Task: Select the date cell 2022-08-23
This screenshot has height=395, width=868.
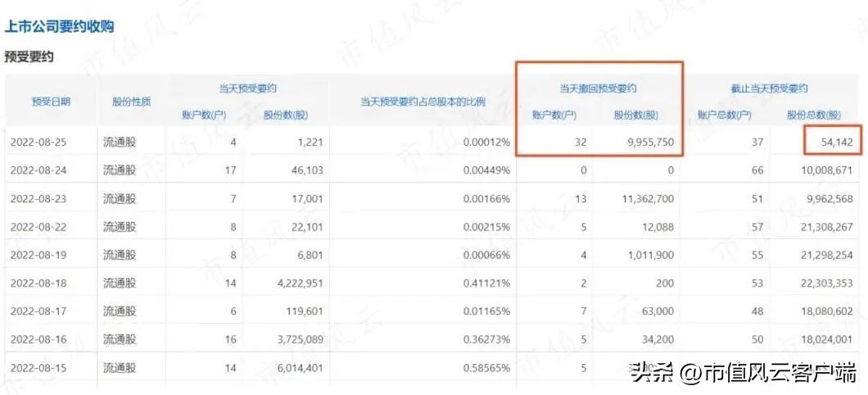Action: (x=38, y=198)
